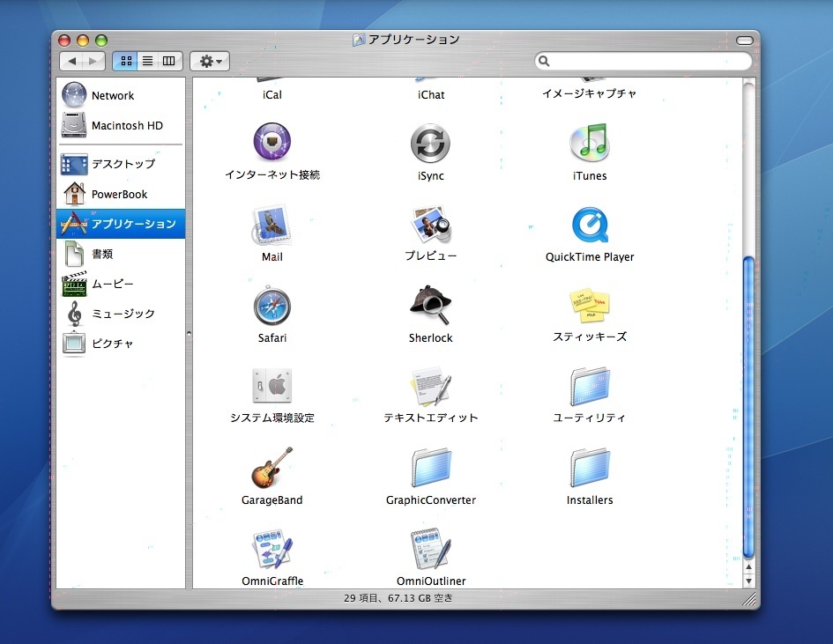Select the QuickTime Player icon
833x644 pixels.
point(590,225)
